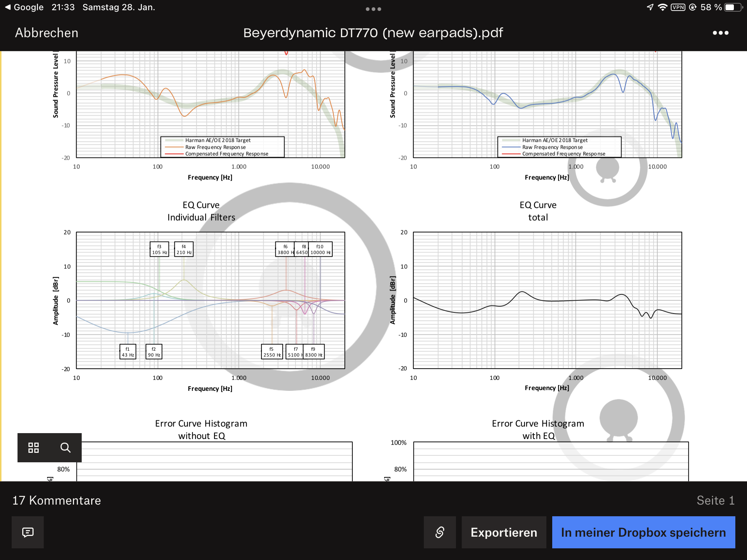Tap the f9 8300 Hz filter label

314,352
